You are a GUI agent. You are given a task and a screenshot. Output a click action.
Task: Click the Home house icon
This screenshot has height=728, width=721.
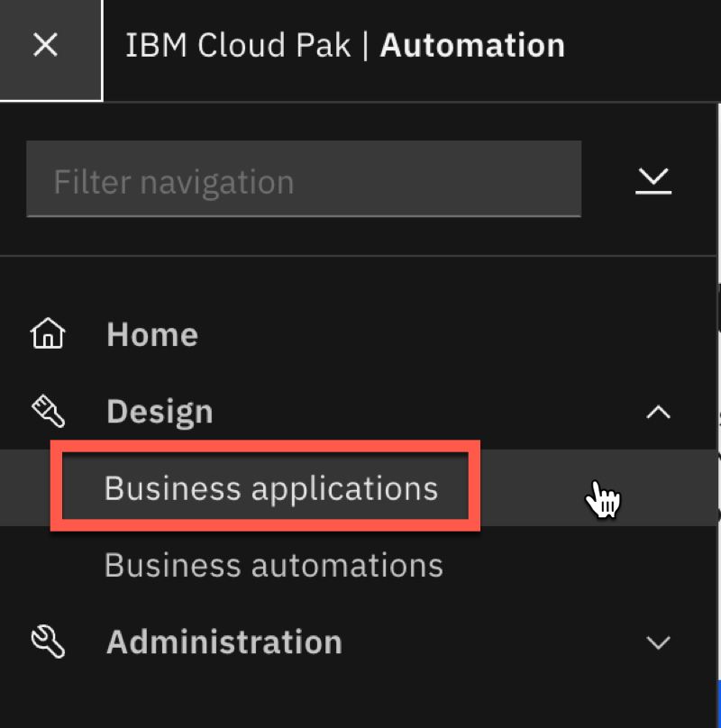click(48, 333)
